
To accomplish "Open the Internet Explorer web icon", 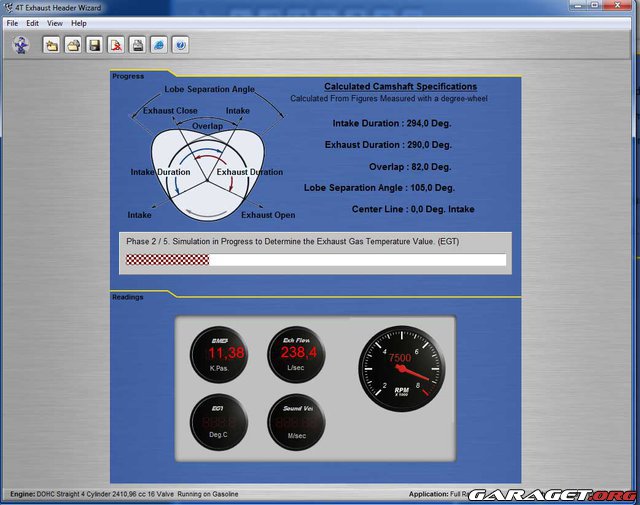I will click(x=159, y=45).
